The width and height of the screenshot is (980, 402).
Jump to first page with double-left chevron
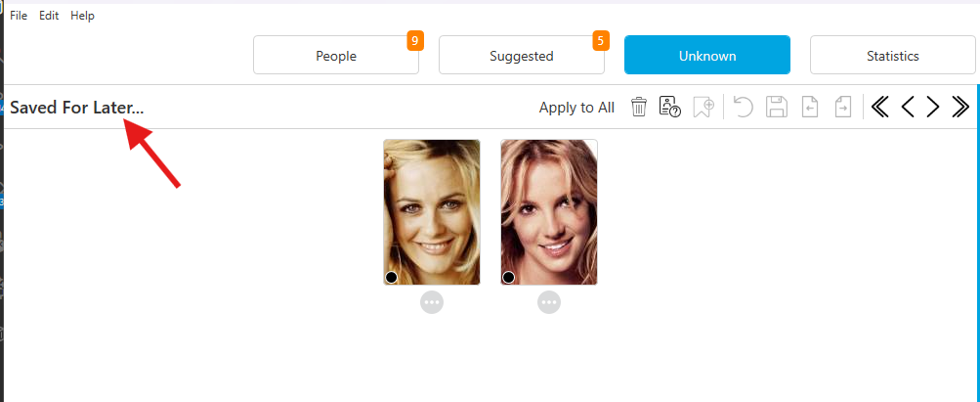880,107
